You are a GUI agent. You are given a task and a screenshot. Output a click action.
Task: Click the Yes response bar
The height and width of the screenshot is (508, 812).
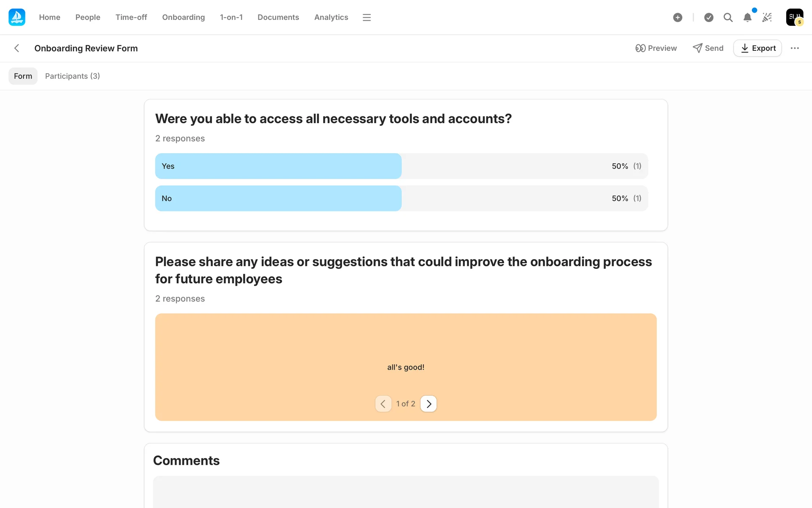coord(278,166)
